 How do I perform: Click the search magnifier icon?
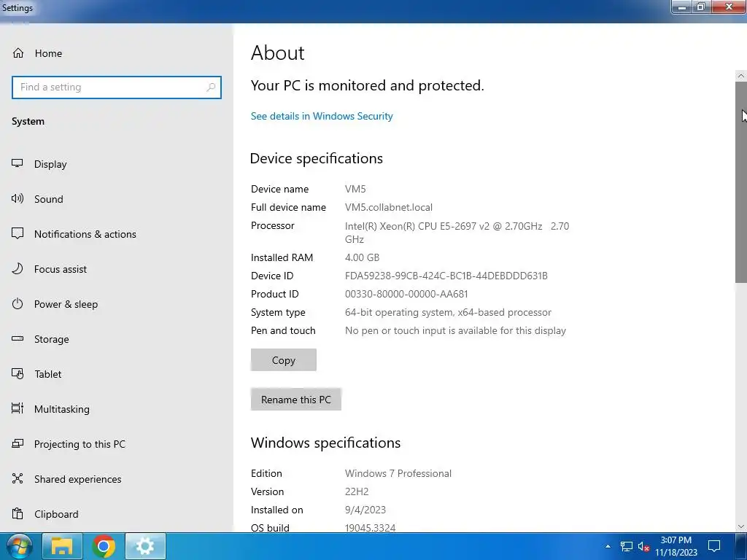click(x=211, y=87)
